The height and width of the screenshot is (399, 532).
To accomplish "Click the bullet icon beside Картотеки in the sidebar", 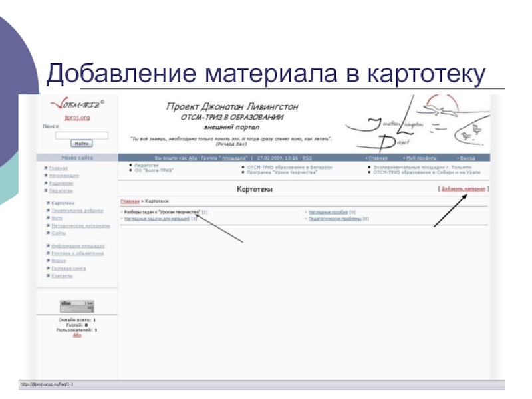I will point(48,203).
